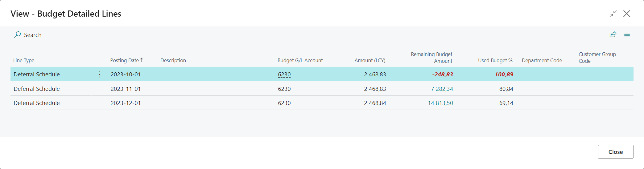
Task: Open the share page icon
Action: click(x=613, y=34)
